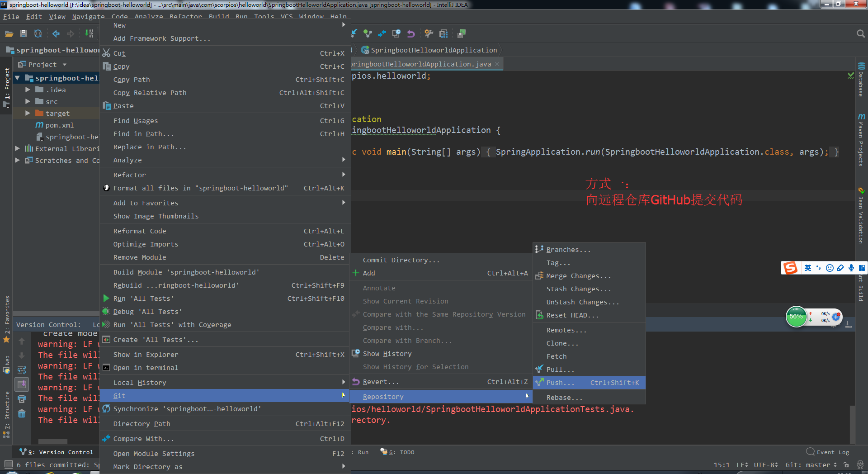Choose Show History in Git submenu
The image size is (868, 474).
coord(441,354)
